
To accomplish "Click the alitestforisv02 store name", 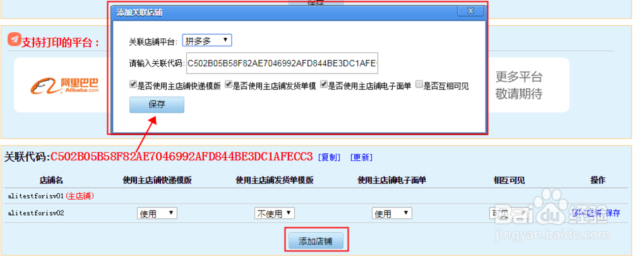I will [36, 213].
